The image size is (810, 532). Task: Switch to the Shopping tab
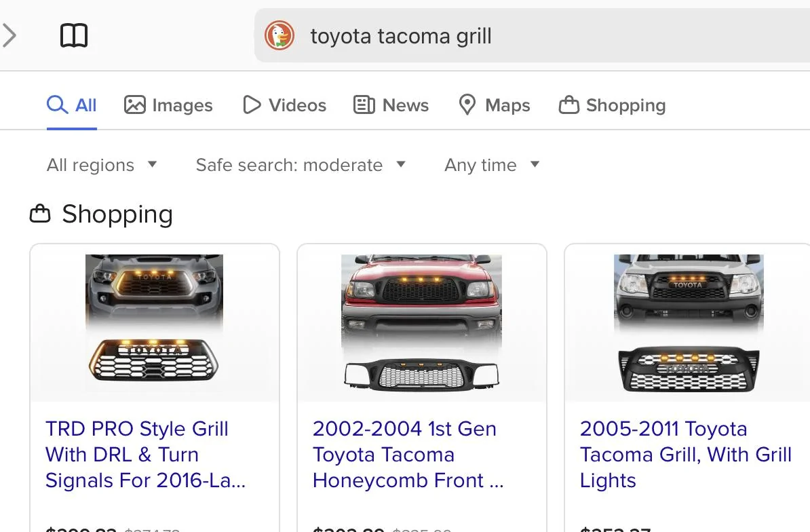tap(612, 105)
